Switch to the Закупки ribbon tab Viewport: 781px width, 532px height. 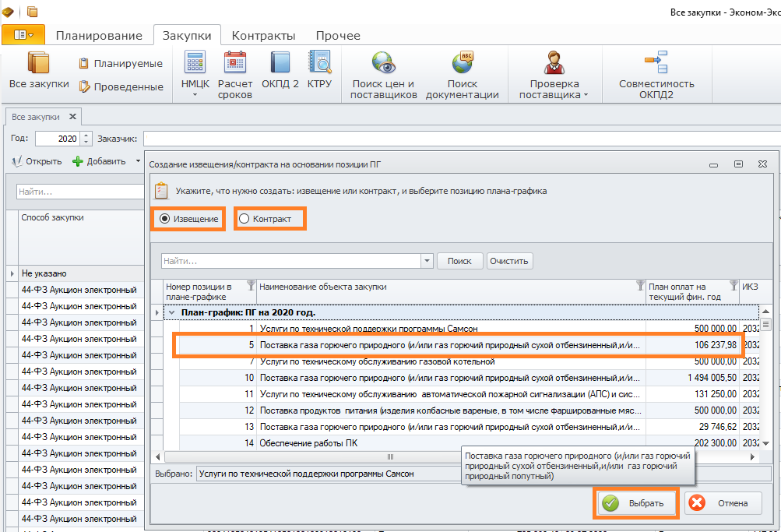pyautogui.click(x=187, y=35)
